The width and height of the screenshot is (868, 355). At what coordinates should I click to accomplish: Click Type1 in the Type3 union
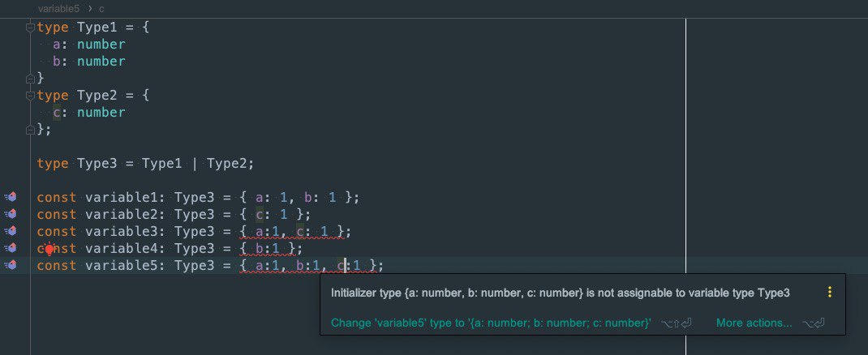click(x=162, y=164)
